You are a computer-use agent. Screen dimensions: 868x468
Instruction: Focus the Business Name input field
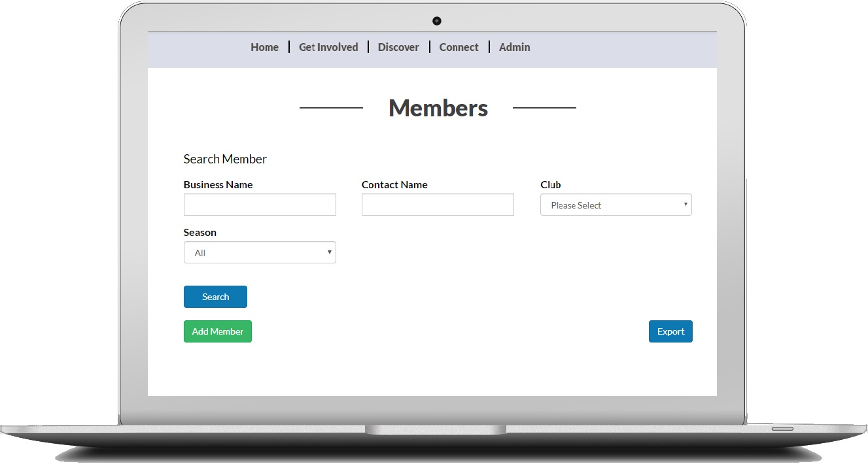(260, 205)
